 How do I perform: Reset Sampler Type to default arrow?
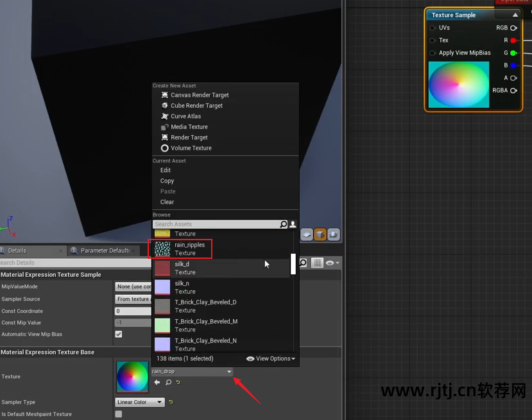pos(171,402)
